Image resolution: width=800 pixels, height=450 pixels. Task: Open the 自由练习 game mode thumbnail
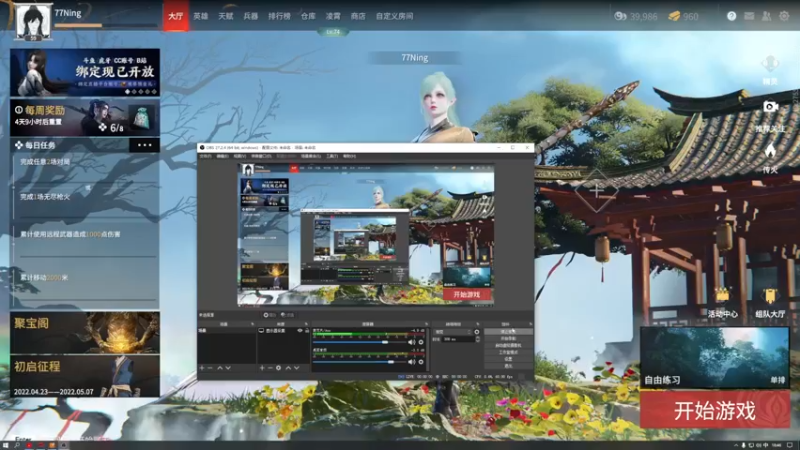714,357
